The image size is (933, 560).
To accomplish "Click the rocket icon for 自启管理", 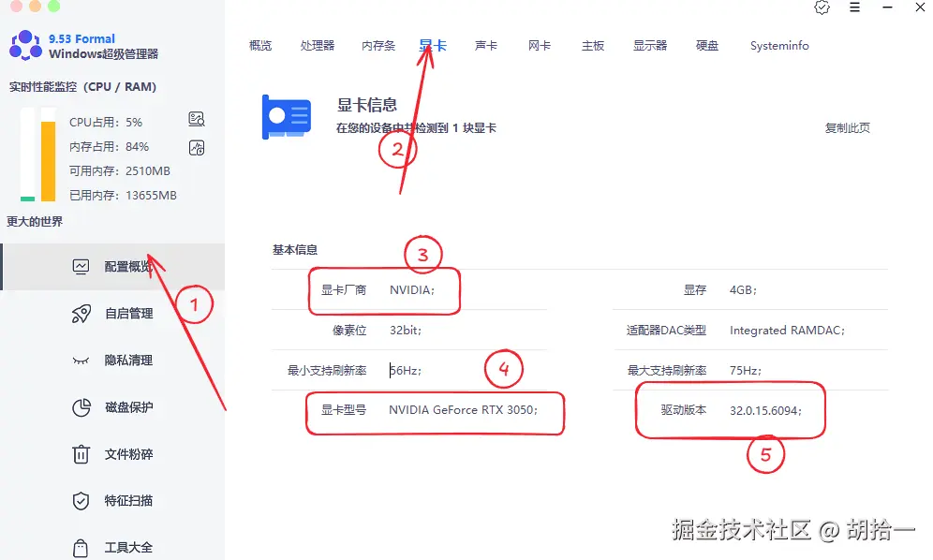I will pos(81,313).
